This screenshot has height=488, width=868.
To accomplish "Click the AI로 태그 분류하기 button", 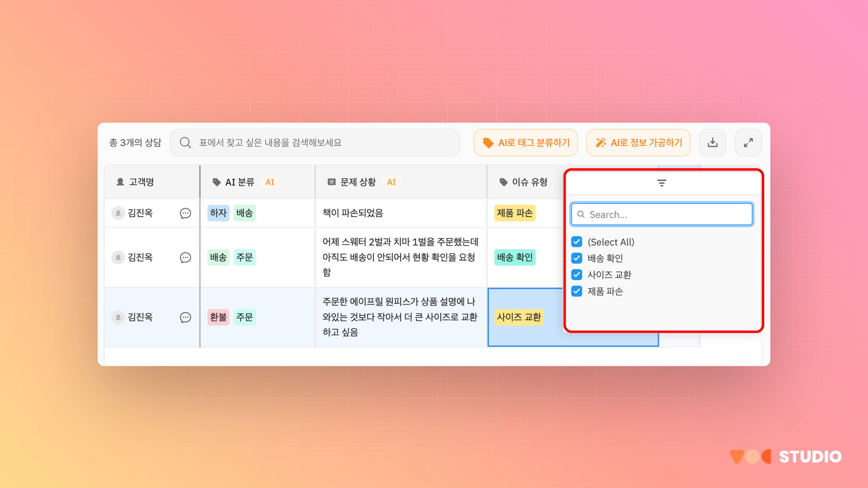I will 526,142.
